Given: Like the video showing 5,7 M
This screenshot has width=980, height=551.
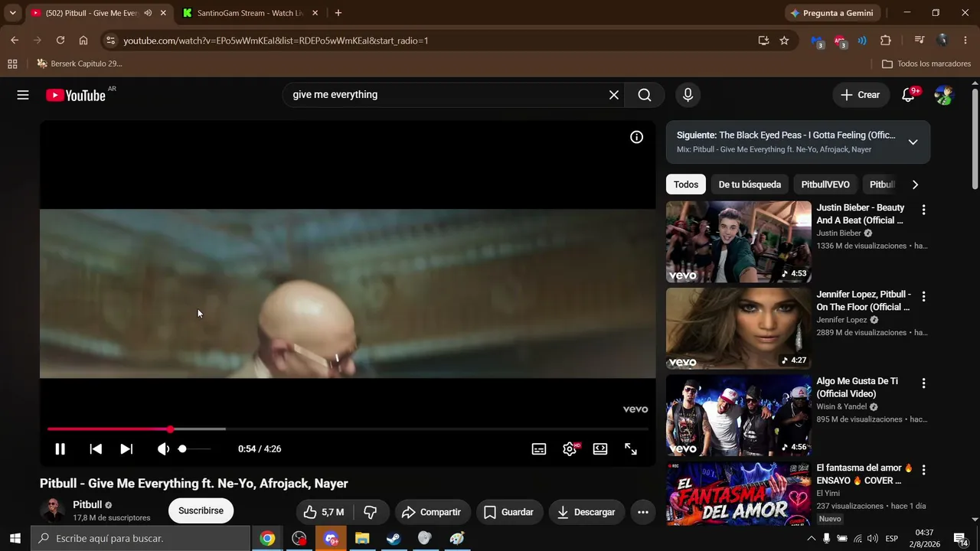Looking at the screenshot, I should pyautogui.click(x=323, y=512).
